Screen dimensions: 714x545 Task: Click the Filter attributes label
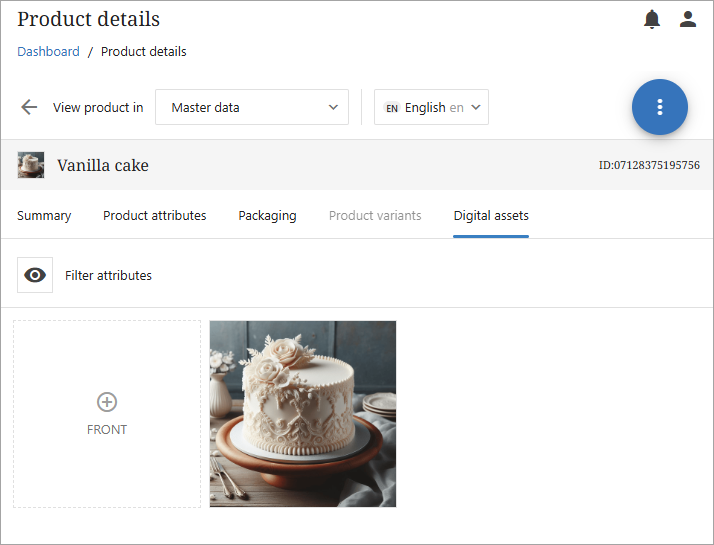[108, 275]
